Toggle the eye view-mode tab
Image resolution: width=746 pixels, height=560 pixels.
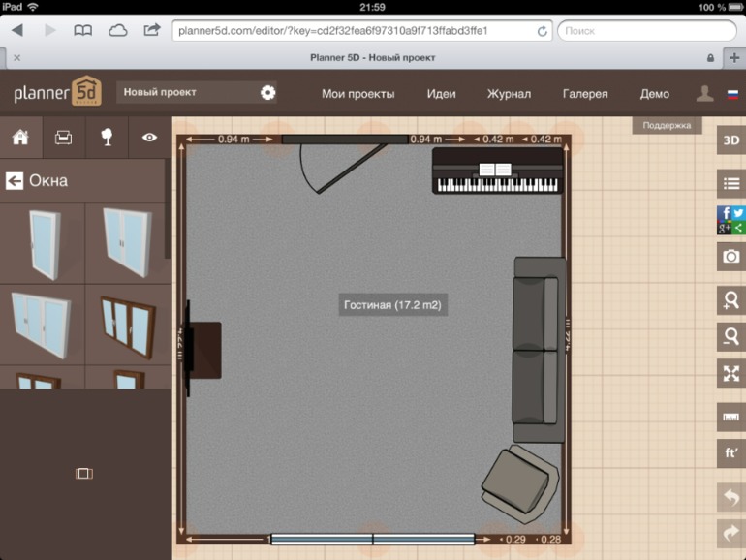(149, 138)
